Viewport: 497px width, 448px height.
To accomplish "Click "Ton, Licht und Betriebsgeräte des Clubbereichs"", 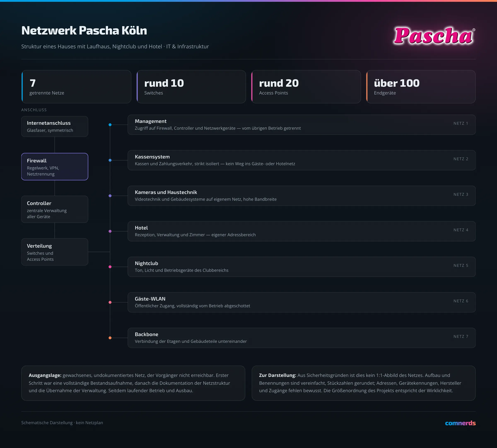I will pos(182,270).
